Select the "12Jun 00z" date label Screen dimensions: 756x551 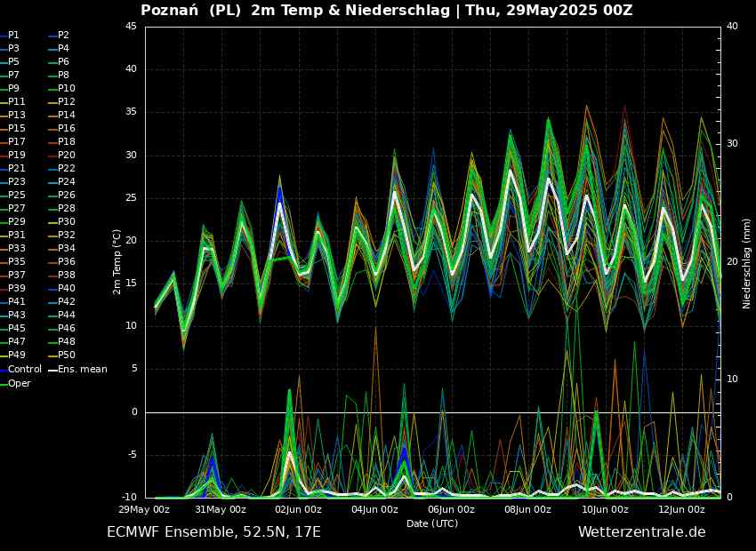(681, 509)
